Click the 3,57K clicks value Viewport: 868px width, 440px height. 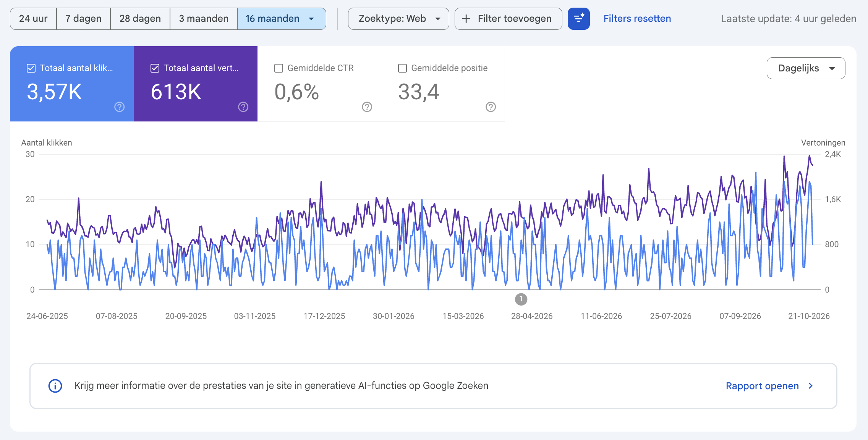pos(54,92)
